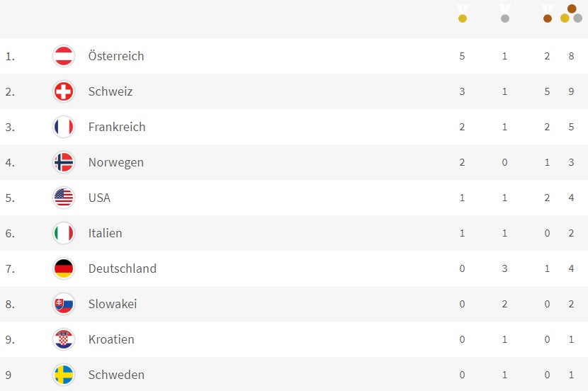The image size is (588, 391).
Task: Click the rank number 1 cell
Action: (x=9, y=56)
